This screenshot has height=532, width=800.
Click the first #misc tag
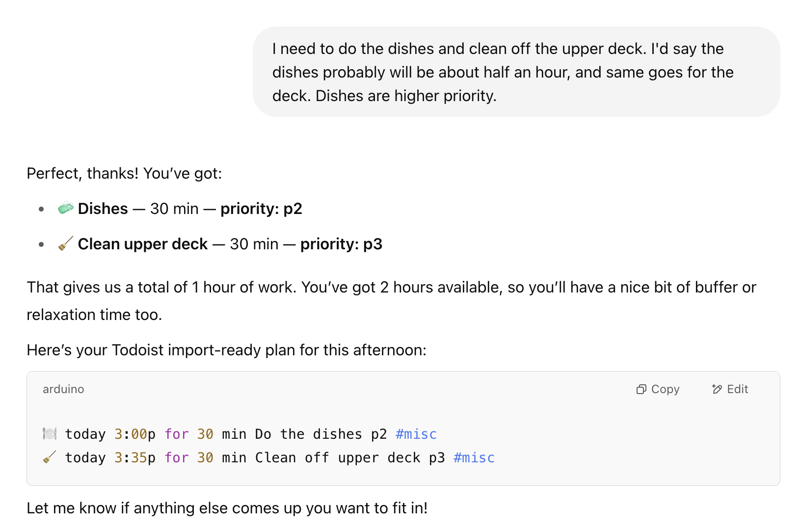(416, 434)
